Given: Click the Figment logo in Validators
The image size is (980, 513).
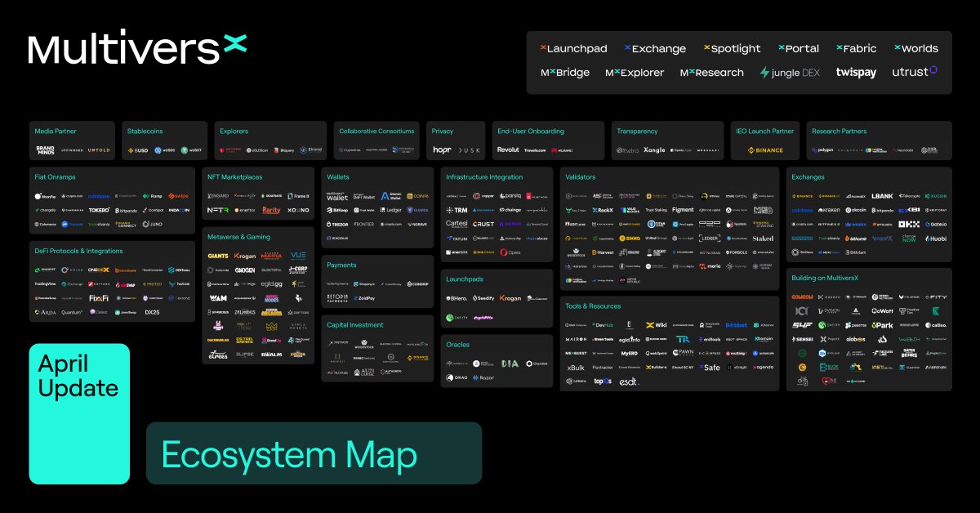Looking at the screenshot, I should click(683, 210).
